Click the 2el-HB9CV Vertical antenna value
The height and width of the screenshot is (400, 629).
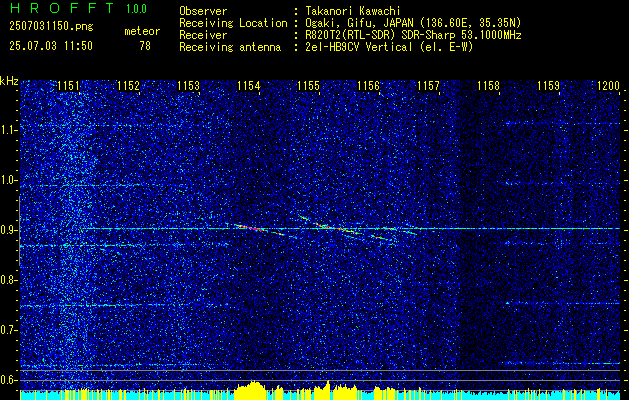(x=389, y=47)
